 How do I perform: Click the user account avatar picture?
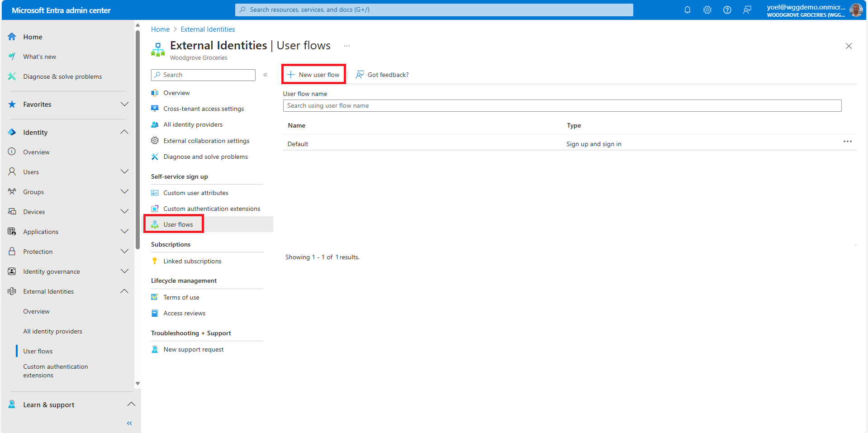pos(856,10)
